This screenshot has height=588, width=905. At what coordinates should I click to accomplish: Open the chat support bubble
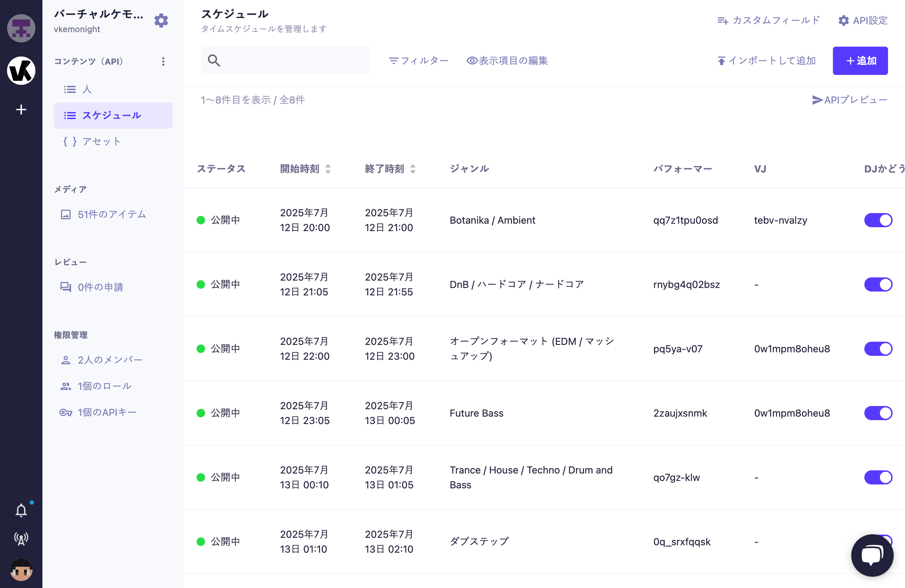(872, 555)
